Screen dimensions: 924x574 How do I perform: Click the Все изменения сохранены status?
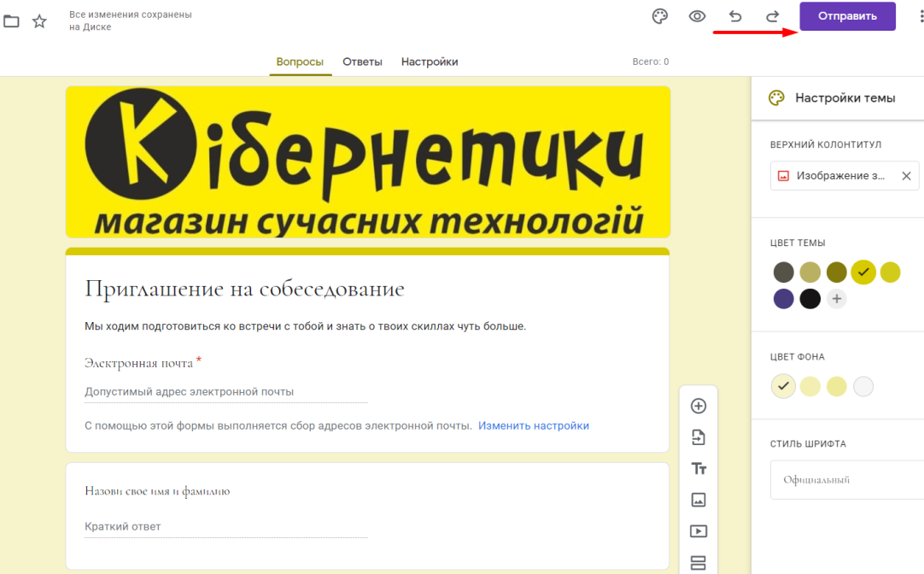pos(131,20)
